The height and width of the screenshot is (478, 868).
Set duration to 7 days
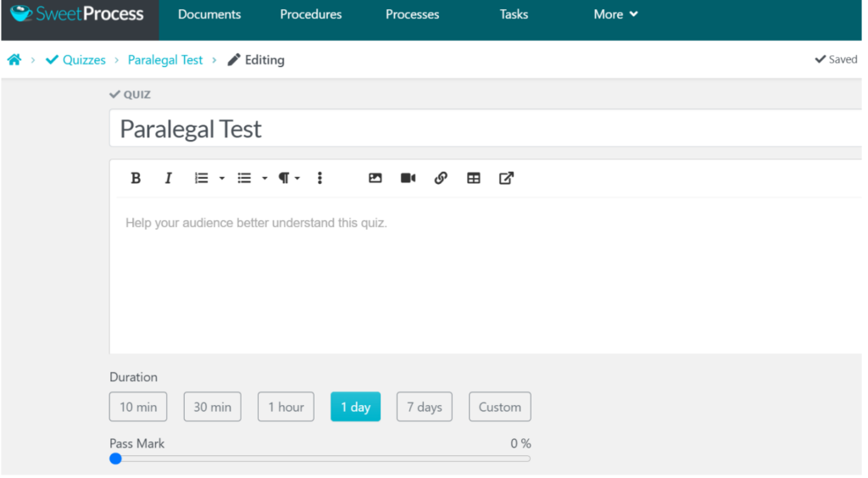pos(424,407)
